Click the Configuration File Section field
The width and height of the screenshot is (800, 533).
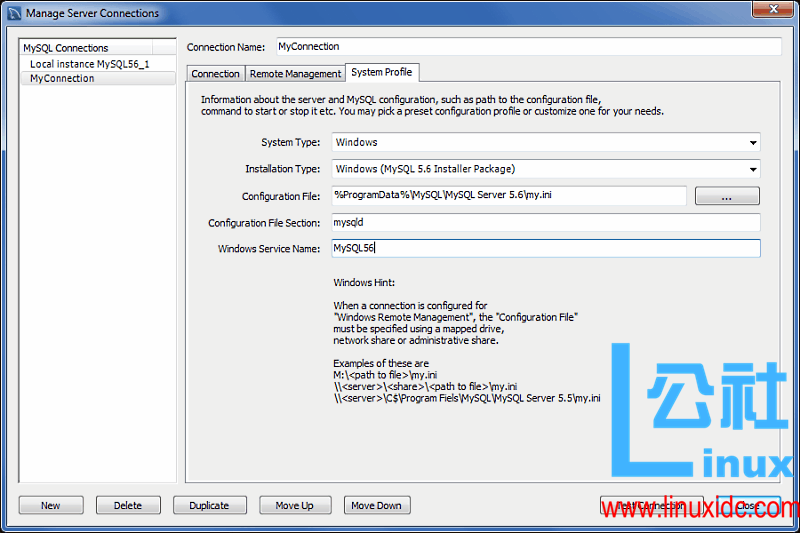[546, 222]
